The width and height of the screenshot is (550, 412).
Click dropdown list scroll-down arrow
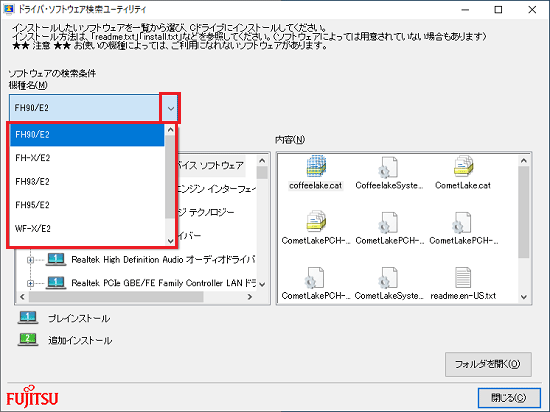pos(170,241)
